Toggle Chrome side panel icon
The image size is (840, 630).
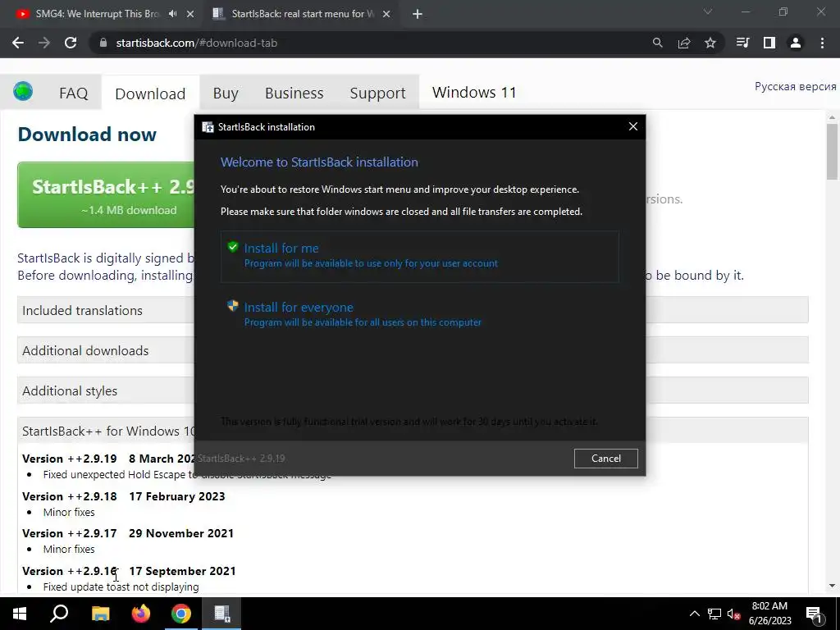[x=769, y=43]
